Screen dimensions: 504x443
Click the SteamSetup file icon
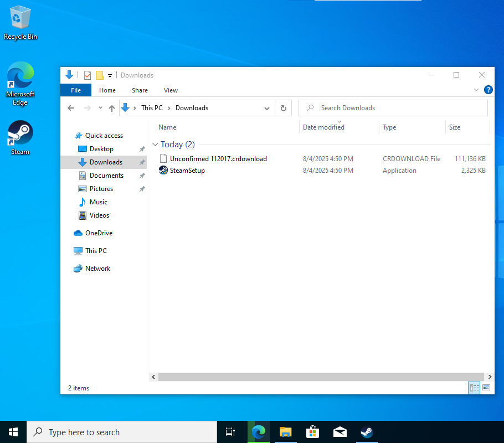(163, 170)
